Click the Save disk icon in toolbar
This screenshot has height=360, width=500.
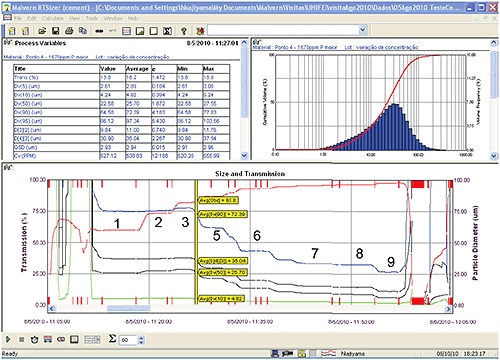(x=56, y=31)
